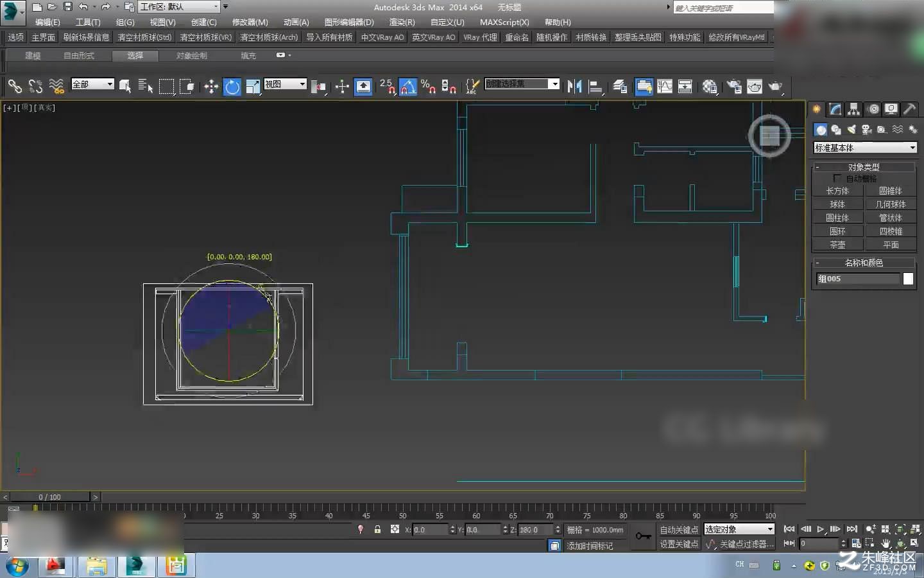Activate the Select and Move tool
This screenshot has width=924, height=578.
pos(211,86)
